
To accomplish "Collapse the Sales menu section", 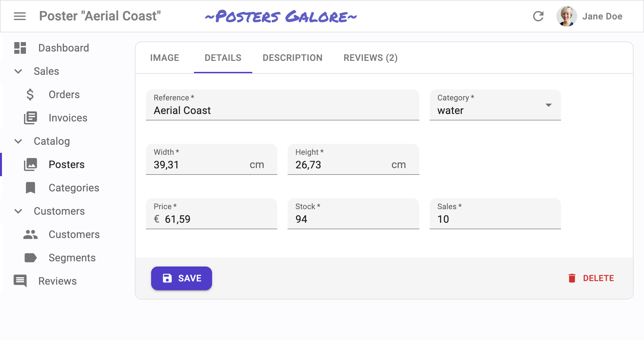I will click(x=18, y=71).
